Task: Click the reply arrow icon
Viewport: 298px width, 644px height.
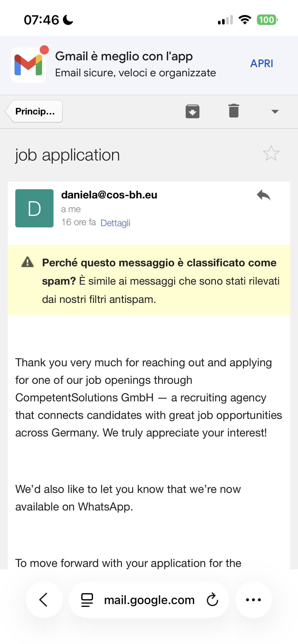Action: pos(264,196)
